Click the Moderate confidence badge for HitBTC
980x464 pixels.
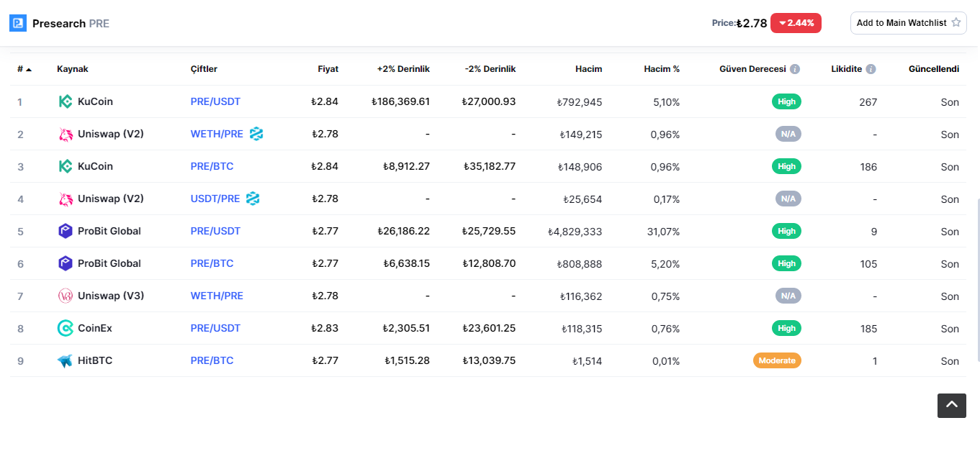pyautogui.click(x=777, y=360)
